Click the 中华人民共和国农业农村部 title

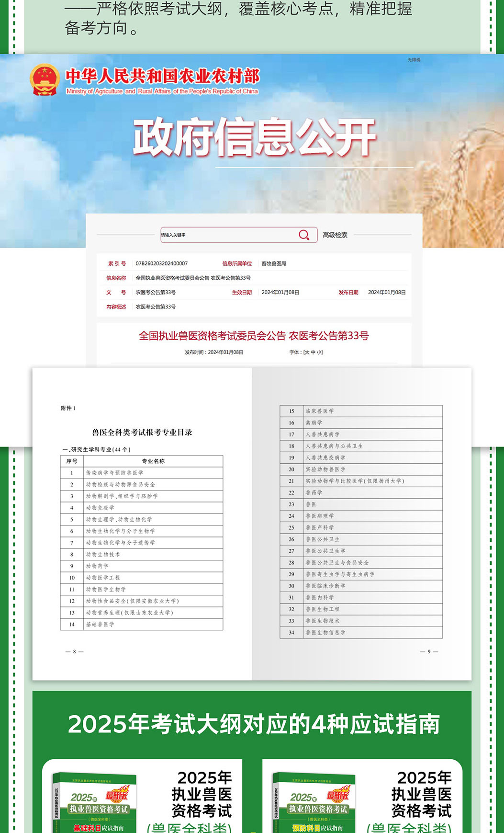pos(163,76)
